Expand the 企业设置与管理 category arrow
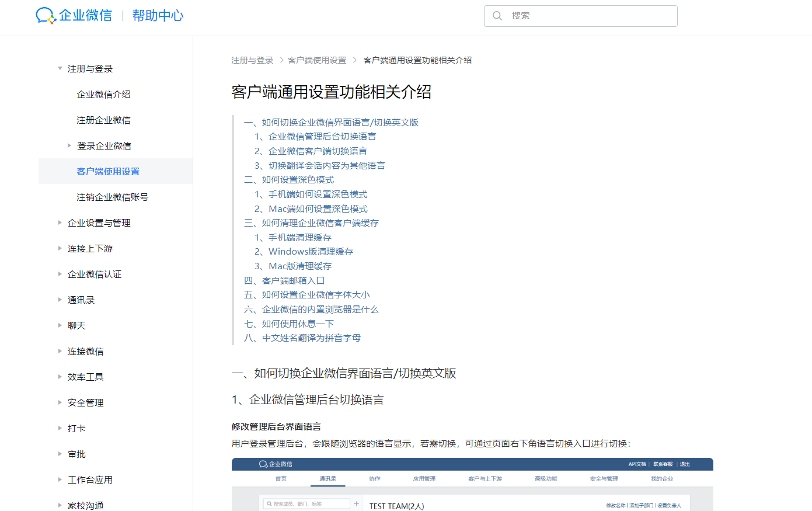The width and height of the screenshot is (812, 511). click(x=60, y=223)
